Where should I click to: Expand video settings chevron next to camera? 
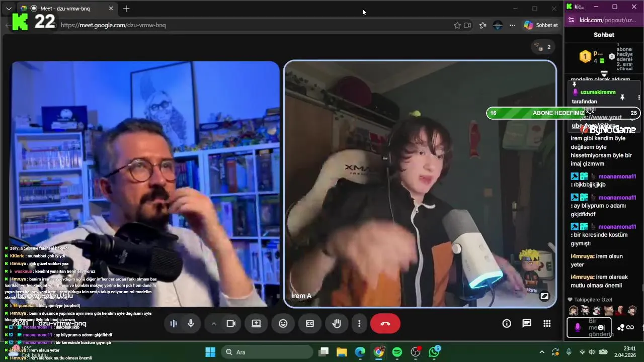click(x=214, y=324)
